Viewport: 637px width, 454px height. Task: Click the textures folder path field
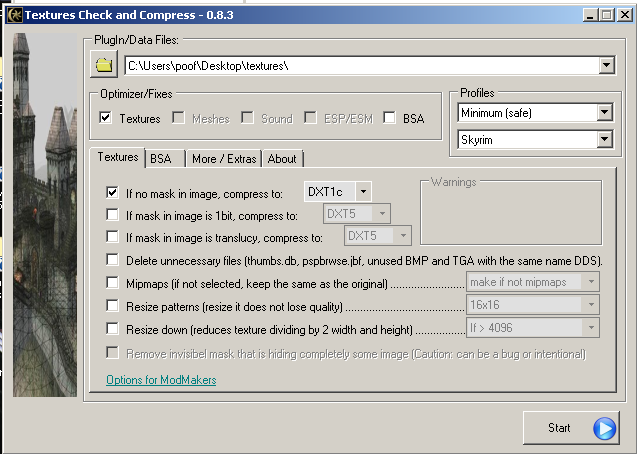click(362, 65)
